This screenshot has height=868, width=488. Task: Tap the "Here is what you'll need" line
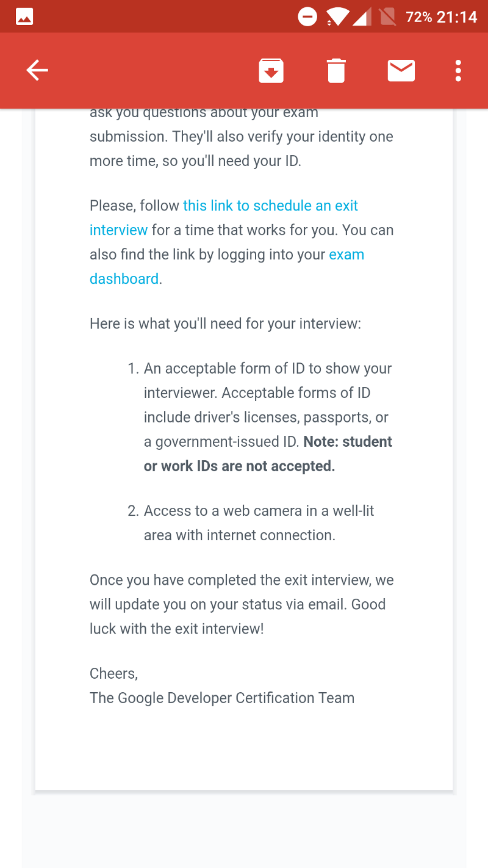225,324
